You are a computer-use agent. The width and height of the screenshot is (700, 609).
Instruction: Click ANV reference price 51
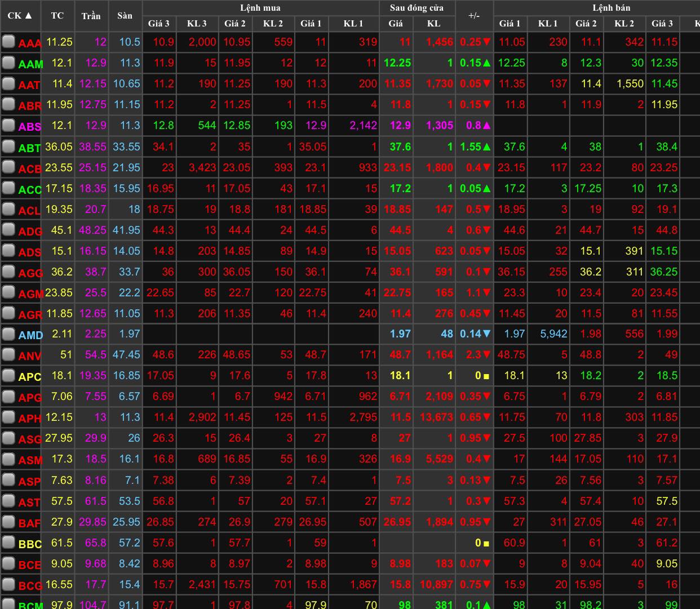(66, 354)
